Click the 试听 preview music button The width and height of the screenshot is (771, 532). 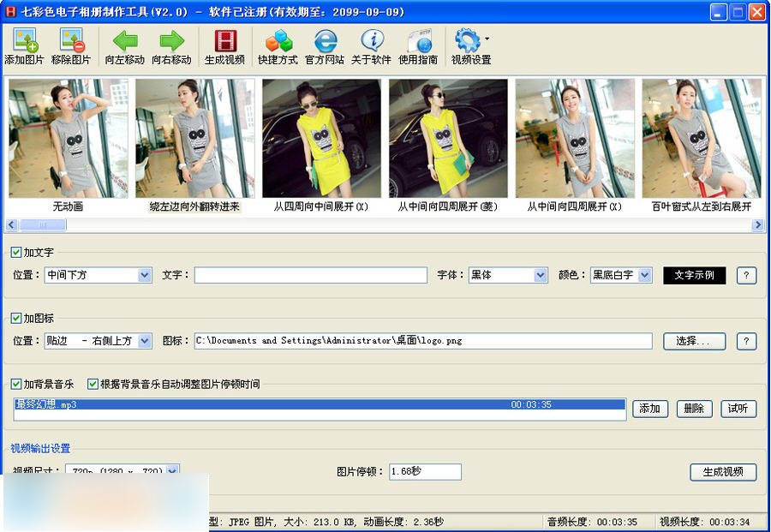[738, 409]
